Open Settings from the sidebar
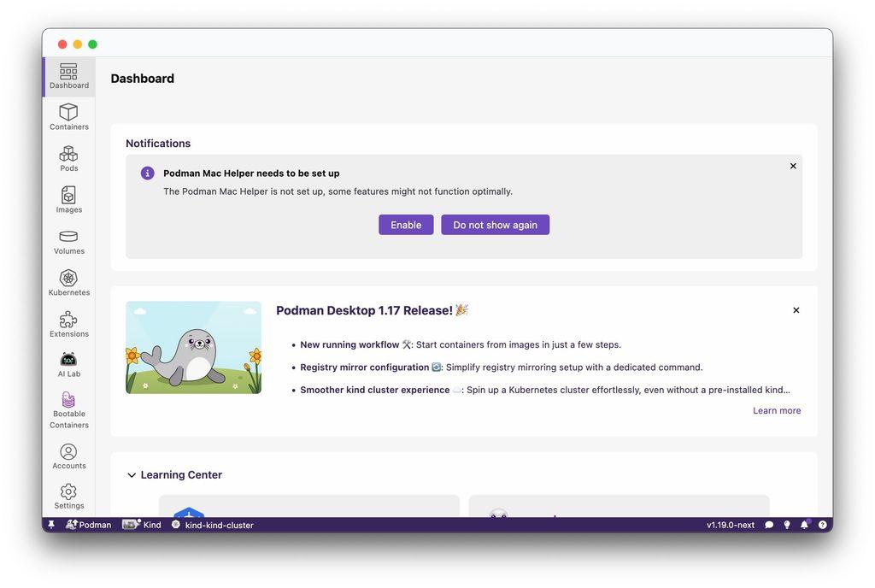This screenshot has width=875, height=588. (68, 496)
